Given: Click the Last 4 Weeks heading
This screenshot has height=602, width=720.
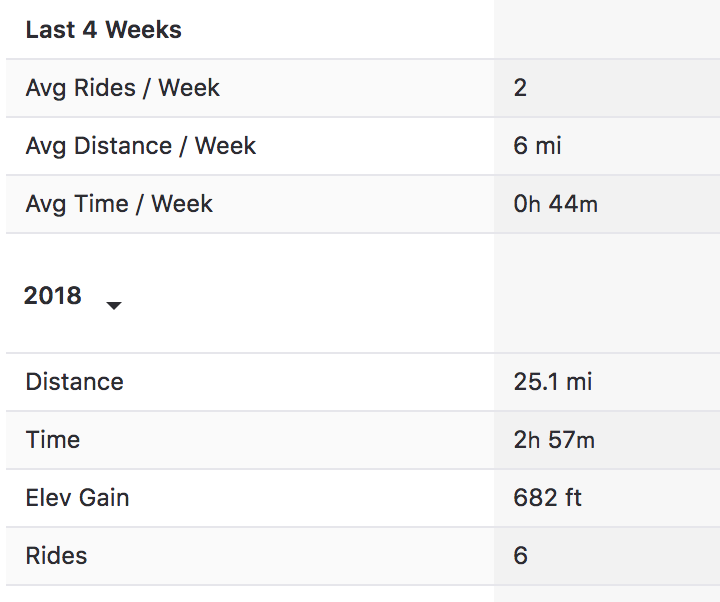Looking at the screenshot, I should point(104,30).
